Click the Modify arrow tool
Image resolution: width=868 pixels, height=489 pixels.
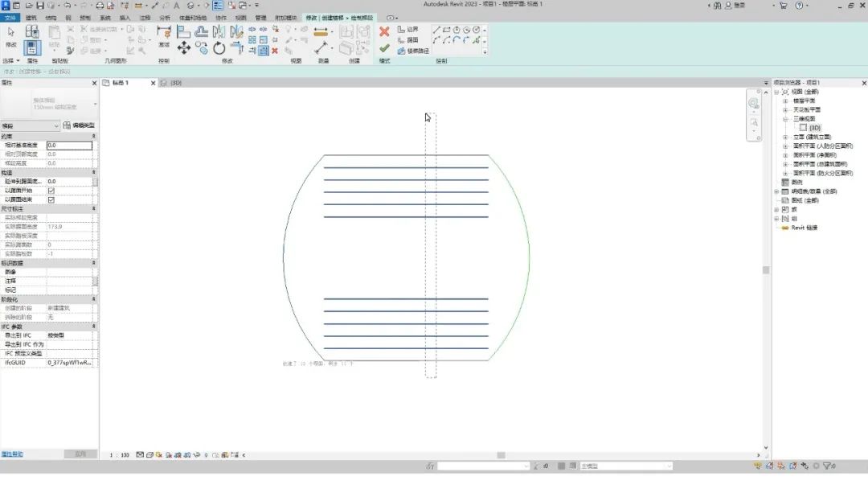(11, 35)
